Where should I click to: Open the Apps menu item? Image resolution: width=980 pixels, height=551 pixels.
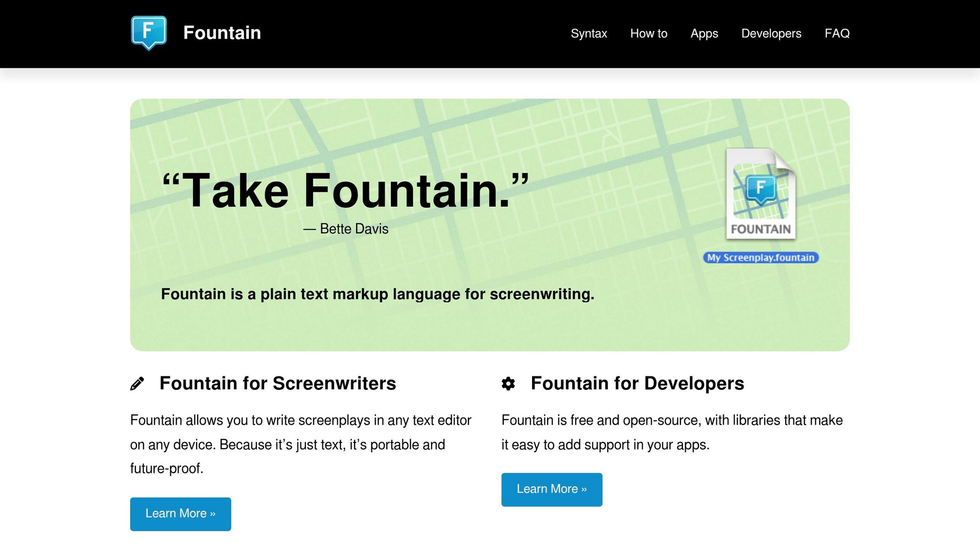(x=704, y=33)
